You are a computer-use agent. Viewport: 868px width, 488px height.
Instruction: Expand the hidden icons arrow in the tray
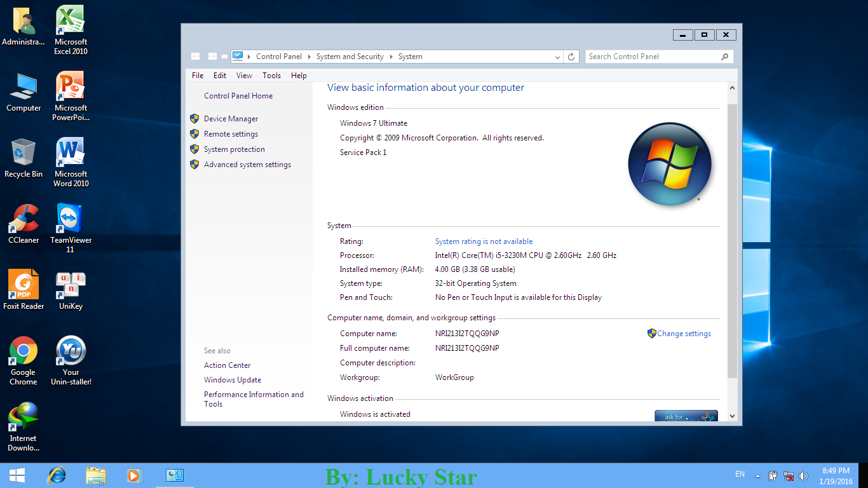pyautogui.click(x=756, y=475)
